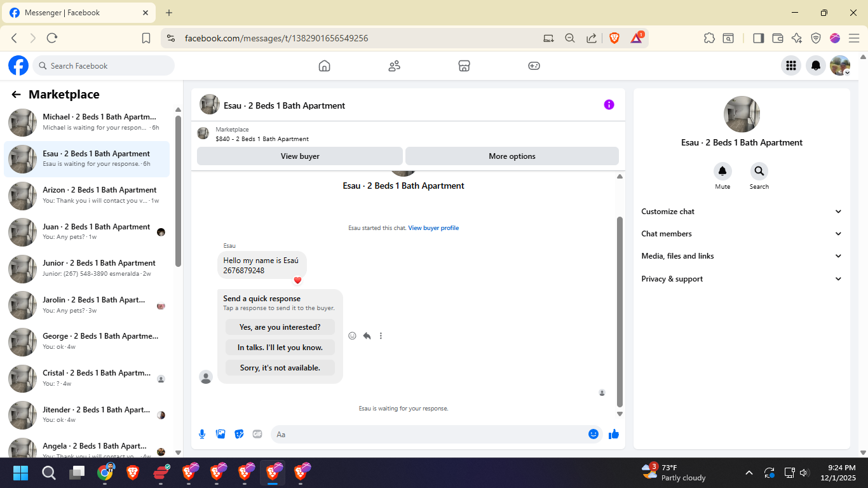Reply to the quick response message
This screenshot has width=868, height=488.
point(367,335)
